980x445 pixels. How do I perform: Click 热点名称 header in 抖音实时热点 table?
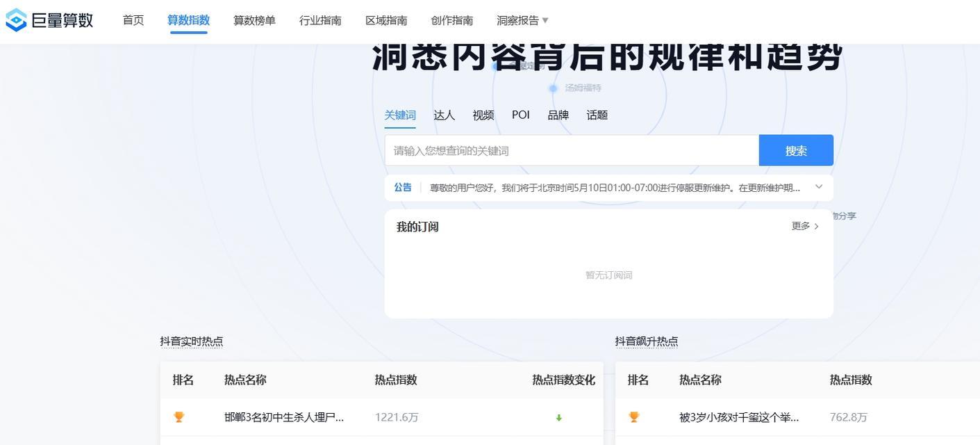click(245, 380)
